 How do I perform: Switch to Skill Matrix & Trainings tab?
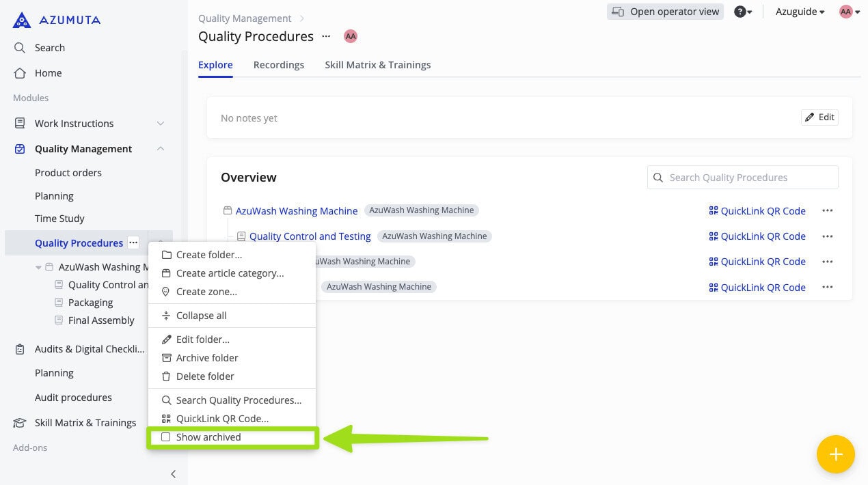point(377,65)
